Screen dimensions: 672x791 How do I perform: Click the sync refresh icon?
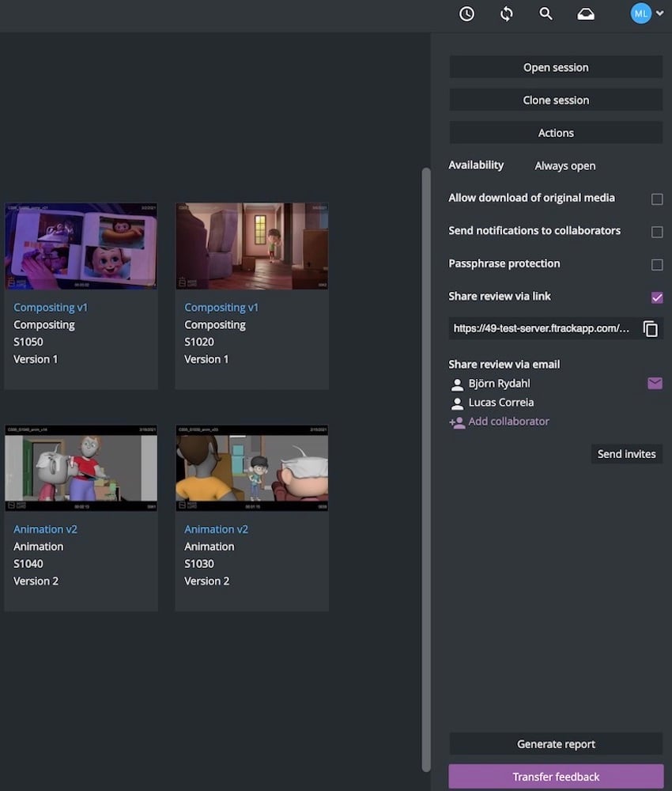coord(507,14)
